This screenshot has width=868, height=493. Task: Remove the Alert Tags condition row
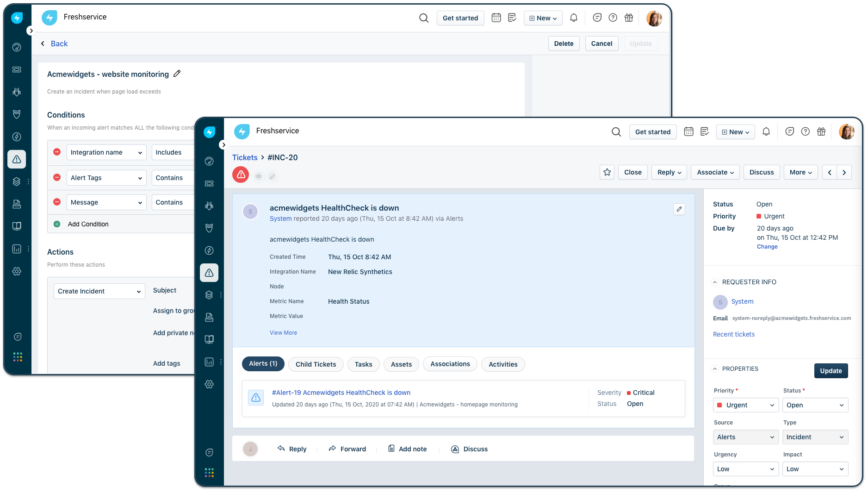57,178
